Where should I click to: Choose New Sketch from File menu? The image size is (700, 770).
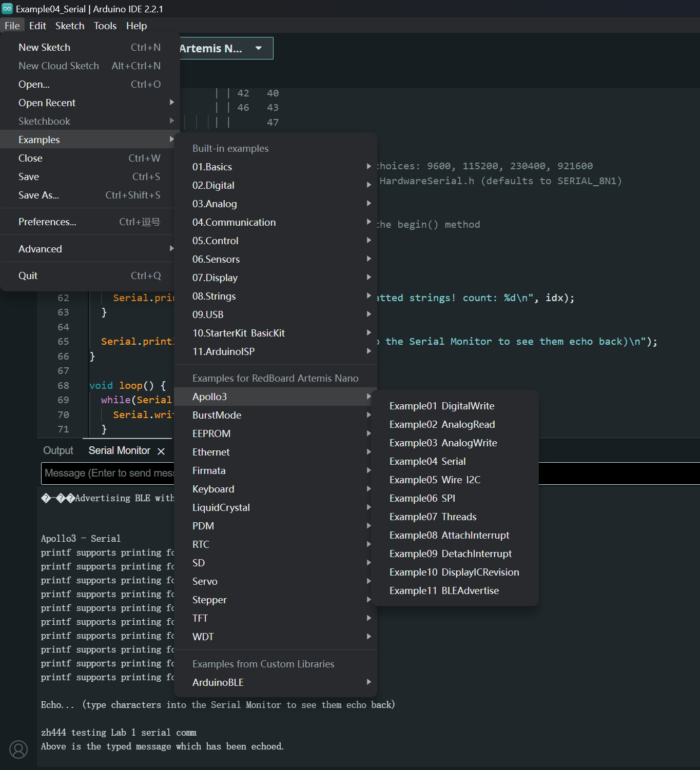point(90,47)
